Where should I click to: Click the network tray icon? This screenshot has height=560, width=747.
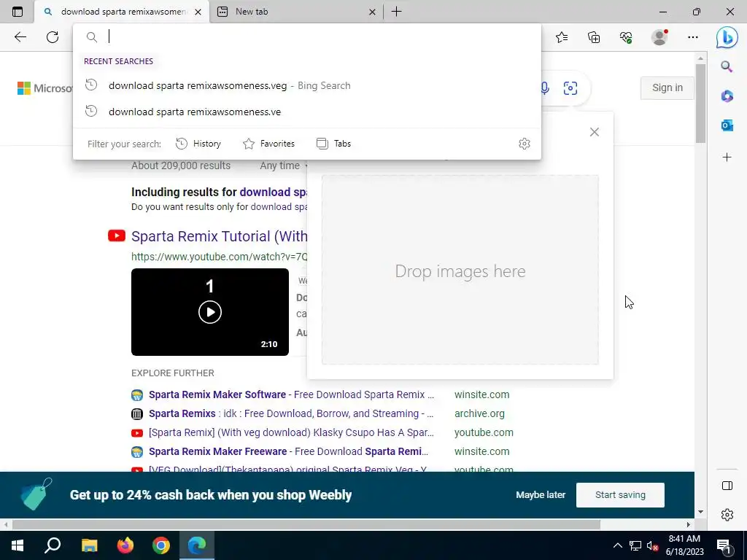click(x=635, y=545)
